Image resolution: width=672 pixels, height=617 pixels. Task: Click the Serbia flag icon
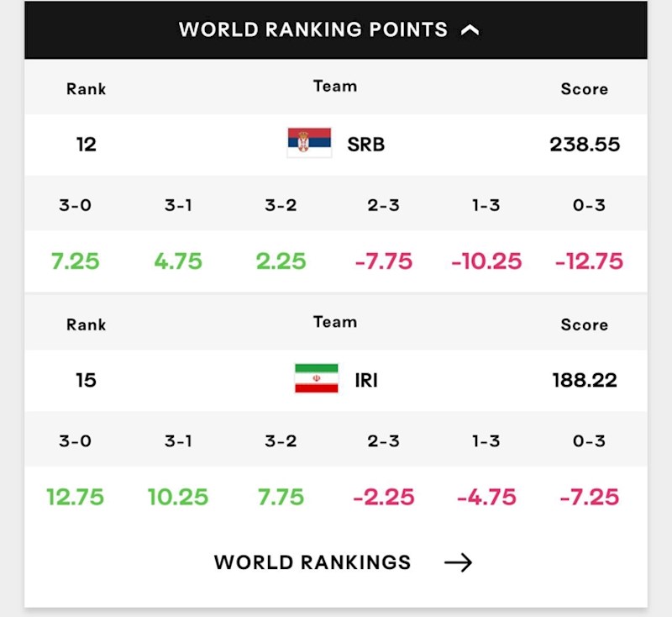[309, 143]
